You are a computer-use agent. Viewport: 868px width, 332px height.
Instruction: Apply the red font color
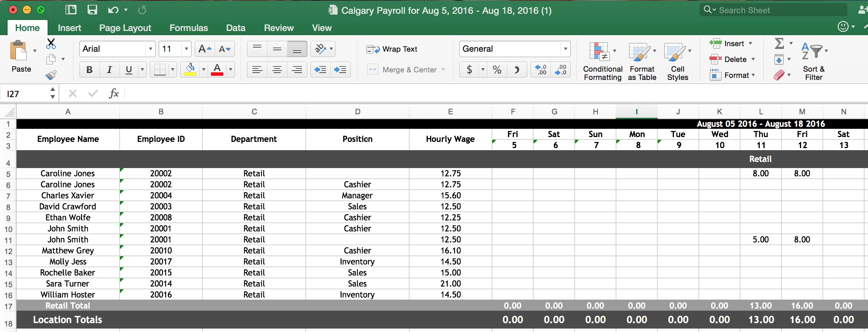click(217, 70)
